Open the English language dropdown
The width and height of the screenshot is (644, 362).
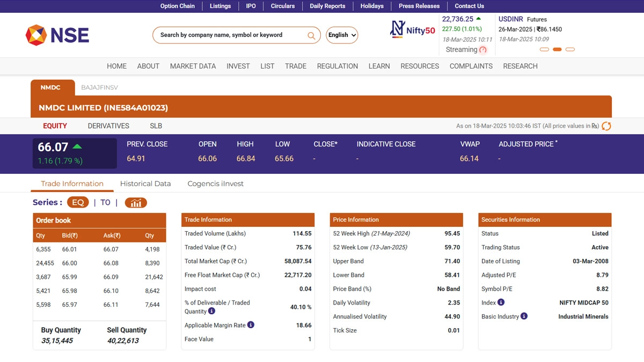pyautogui.click(x=342, y=35)
